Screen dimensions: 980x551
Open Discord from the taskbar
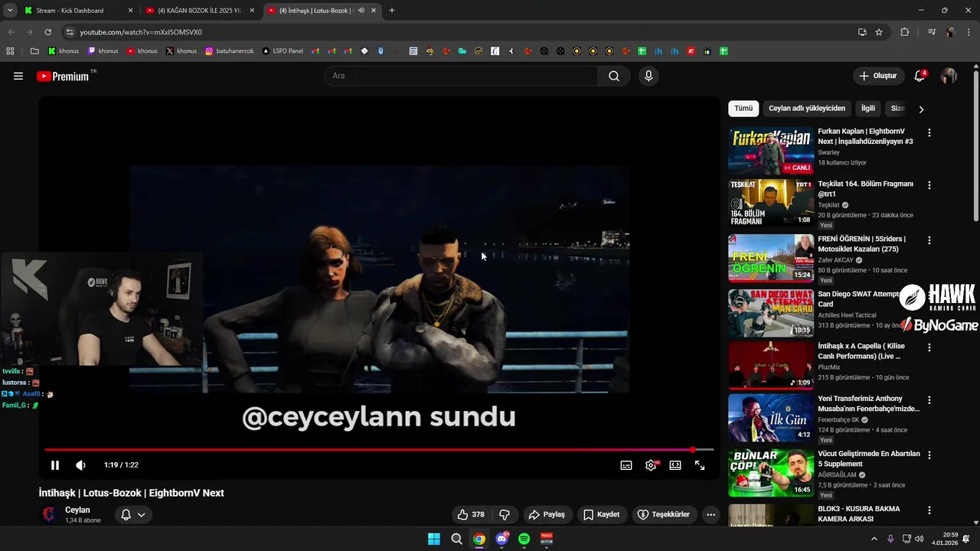501,539
